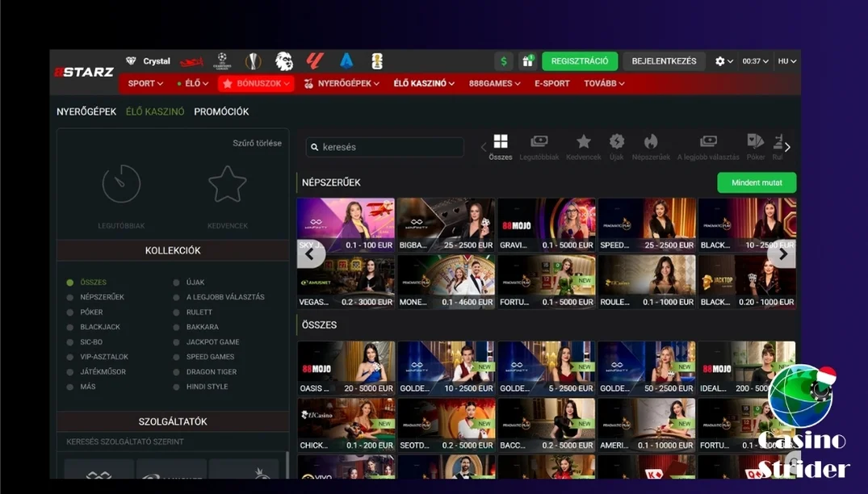868x494 pixels.
Task: Open the gold trophy league icon
Action: pos(377,61)
